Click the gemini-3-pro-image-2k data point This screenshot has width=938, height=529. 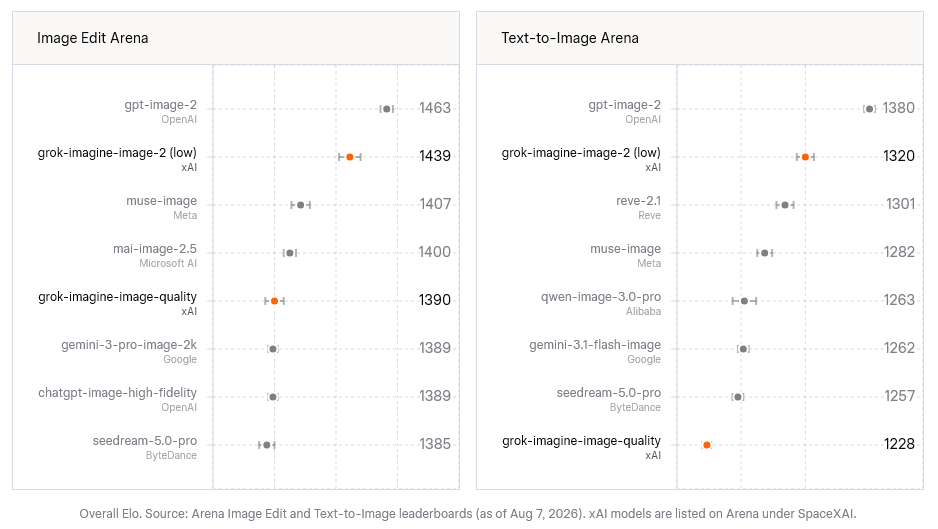(x=273, y=349)
